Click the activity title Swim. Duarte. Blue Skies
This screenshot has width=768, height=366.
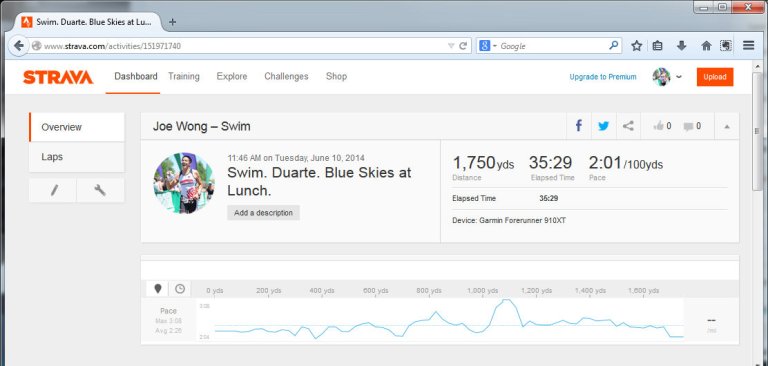[x=319, y=181]
